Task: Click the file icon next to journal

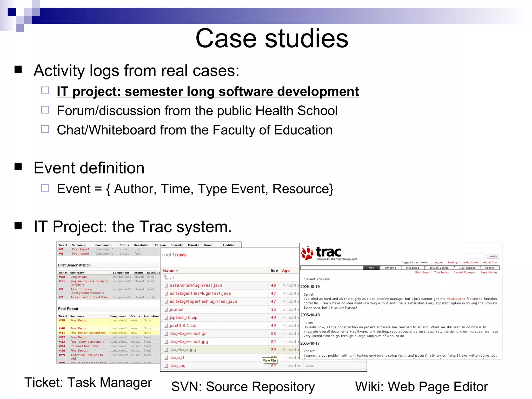Action: 166,309
